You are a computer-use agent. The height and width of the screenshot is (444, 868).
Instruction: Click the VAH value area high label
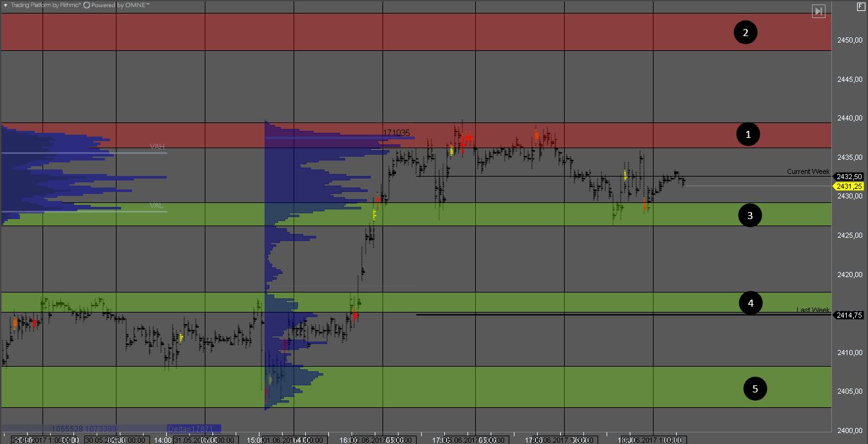coord(157,147)
